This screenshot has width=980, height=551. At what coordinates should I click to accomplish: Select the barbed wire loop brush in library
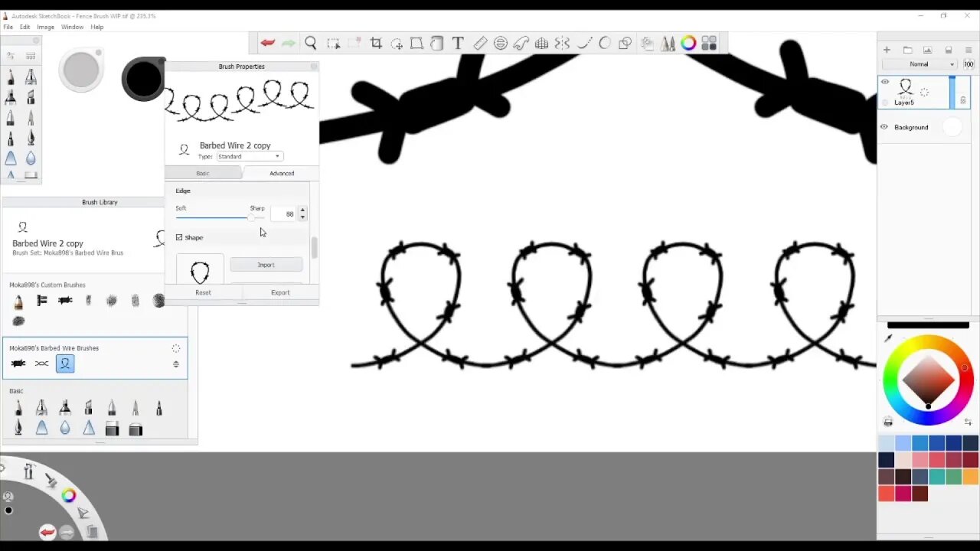click(65, 364)
